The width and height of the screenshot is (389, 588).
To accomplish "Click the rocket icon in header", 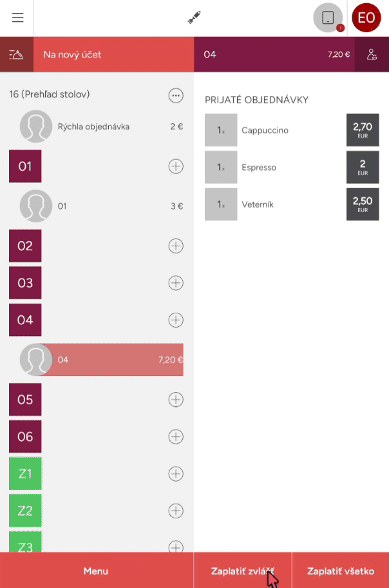I will tap(194, 18).
